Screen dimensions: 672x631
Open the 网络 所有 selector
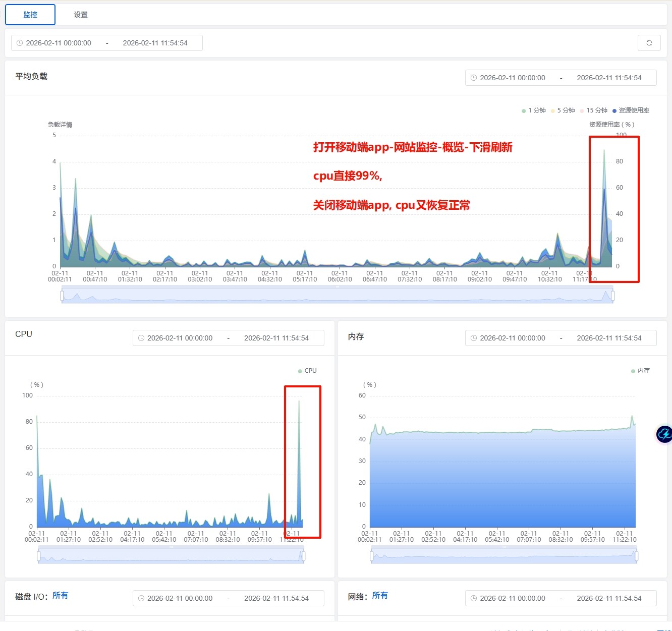pos(380,596)
